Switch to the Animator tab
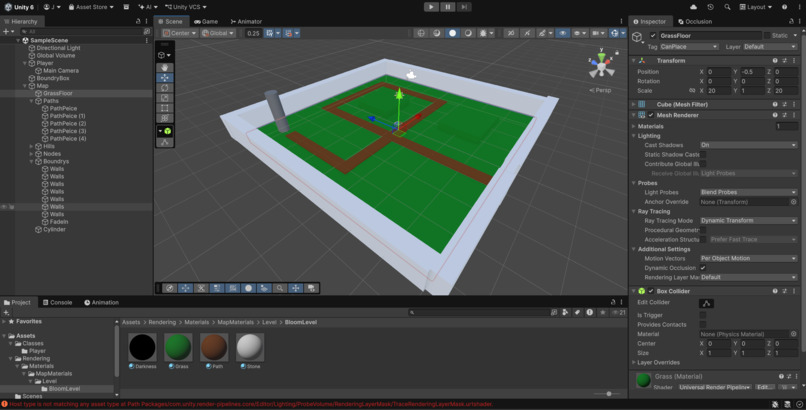 (x=246, y=22)
